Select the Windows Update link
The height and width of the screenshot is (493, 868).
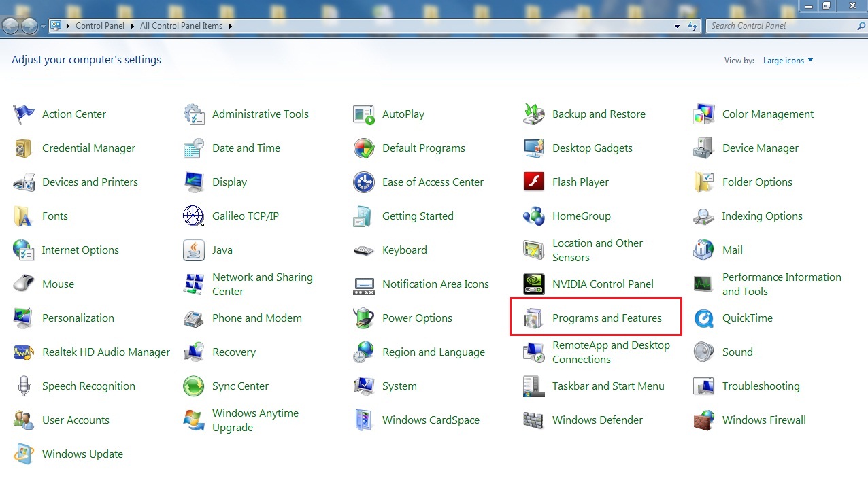click(82, 454)
